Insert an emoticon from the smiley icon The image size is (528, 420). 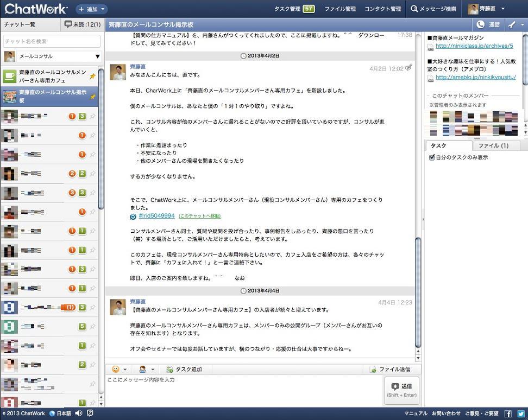pyautogui.click(x=115, y=368)
